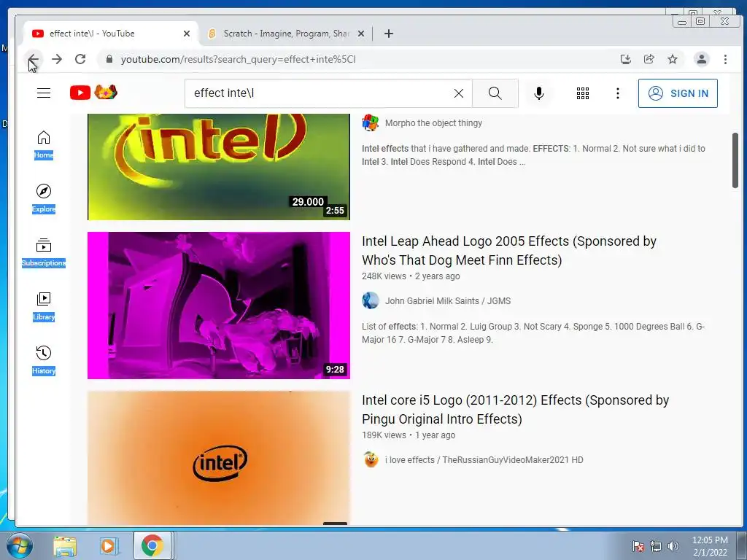Close the Scratch tab

(361, 34)
